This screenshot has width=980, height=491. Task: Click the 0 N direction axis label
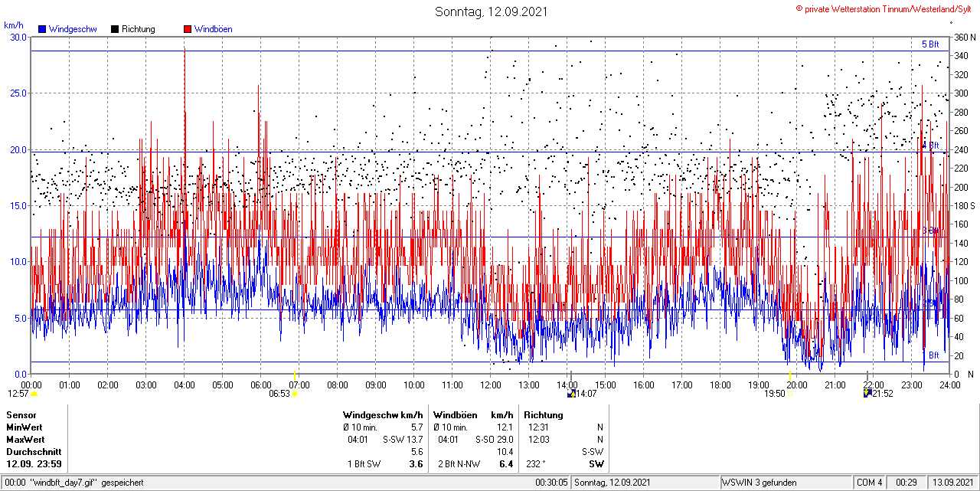tap(964, 374)
